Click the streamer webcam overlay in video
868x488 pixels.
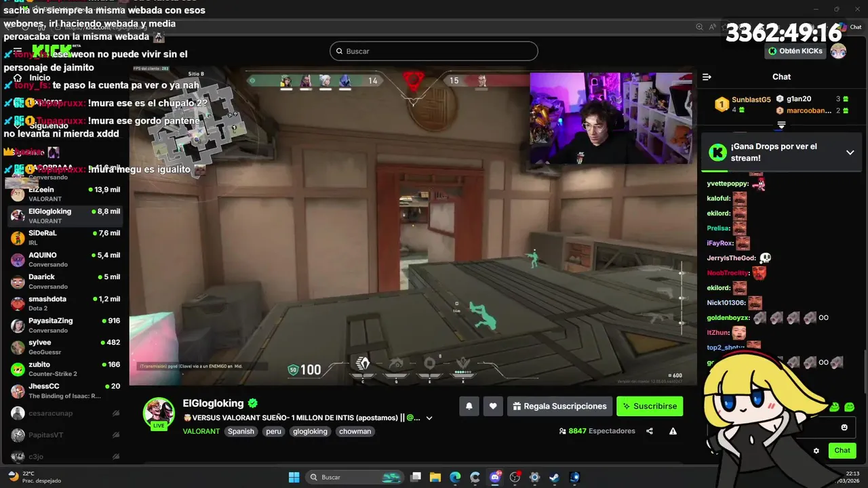pyautogui.click(x=611, y=119)
